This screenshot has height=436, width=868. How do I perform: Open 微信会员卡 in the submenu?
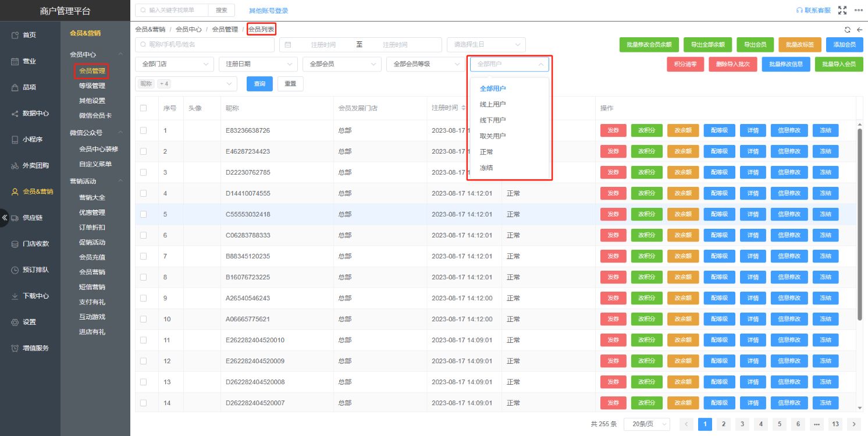pos(95,116)
